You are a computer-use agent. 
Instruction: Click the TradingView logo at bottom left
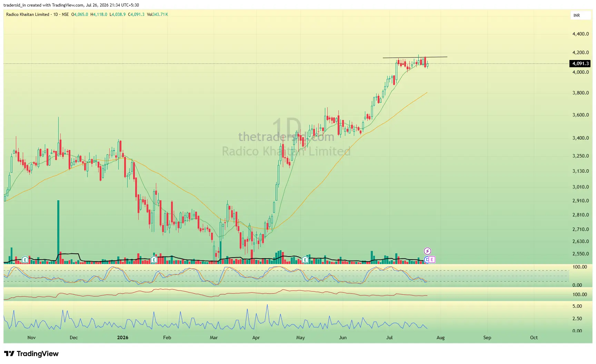click(31, 354)
